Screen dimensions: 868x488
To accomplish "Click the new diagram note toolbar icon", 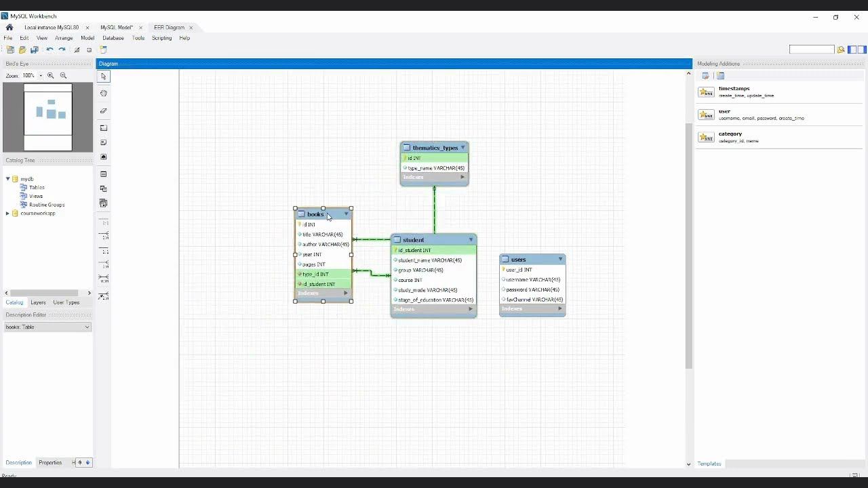I will point(104,49).
